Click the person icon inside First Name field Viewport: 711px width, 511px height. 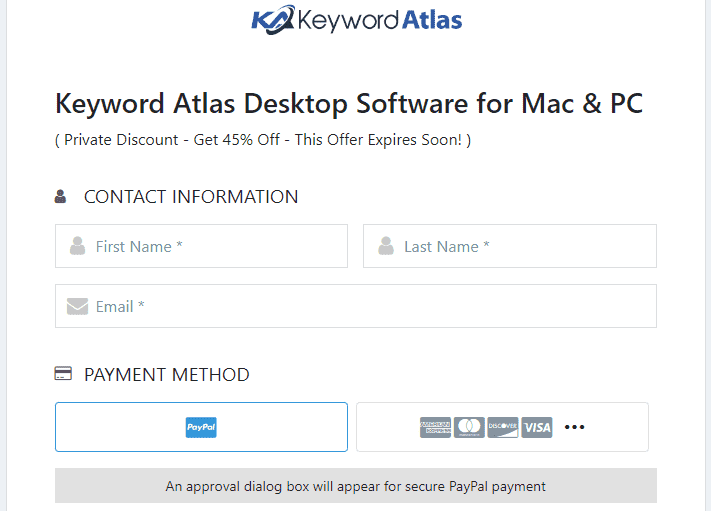pyautogui.click(x=78, y=246)
